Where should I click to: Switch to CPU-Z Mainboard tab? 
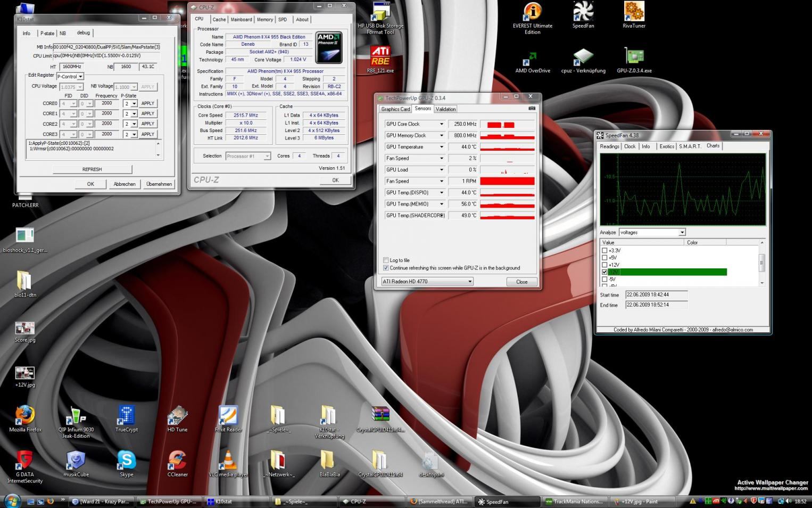[241, 20]
